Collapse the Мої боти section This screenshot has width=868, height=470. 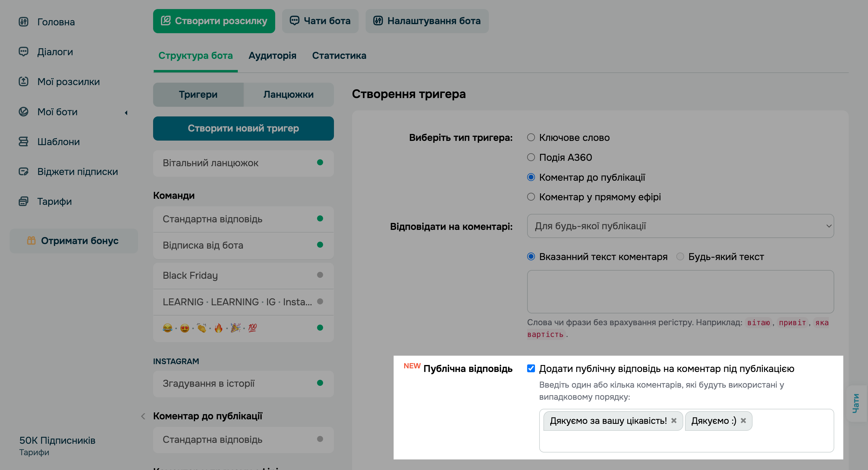(x=126, y=113)
